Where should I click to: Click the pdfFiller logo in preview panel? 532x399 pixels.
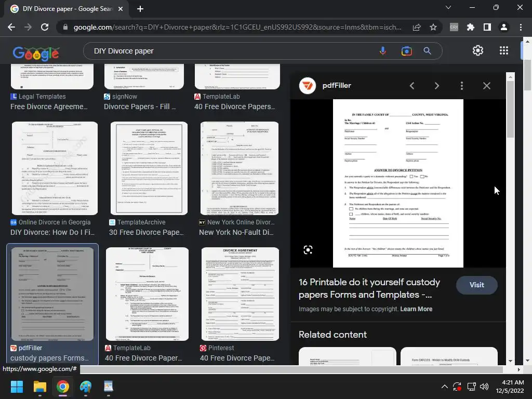click(x=308, y=86)
